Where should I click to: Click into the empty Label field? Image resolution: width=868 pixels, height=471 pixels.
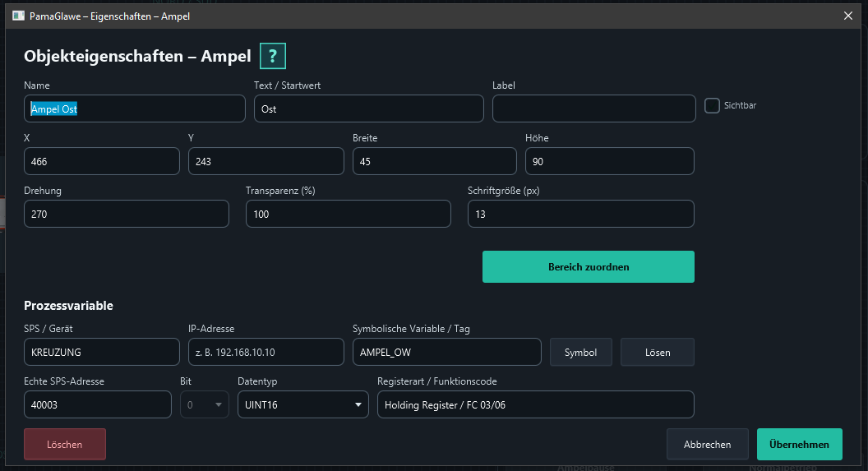click(594, 109)
